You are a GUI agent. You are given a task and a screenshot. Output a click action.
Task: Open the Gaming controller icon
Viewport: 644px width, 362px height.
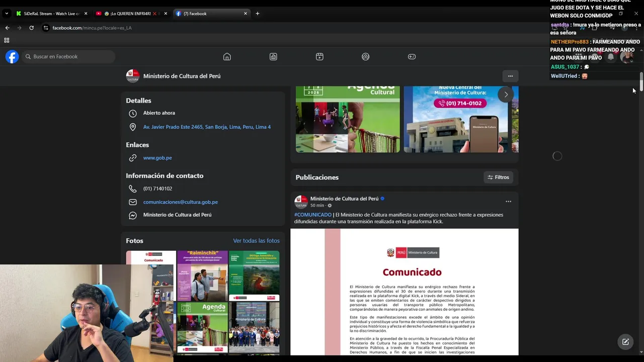tap(412, 57)
